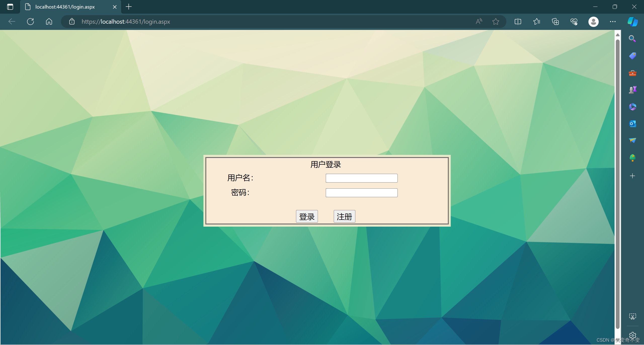The image size is (644, 345).
Task: Click the 注册 register button
Action: coord(344,216)
